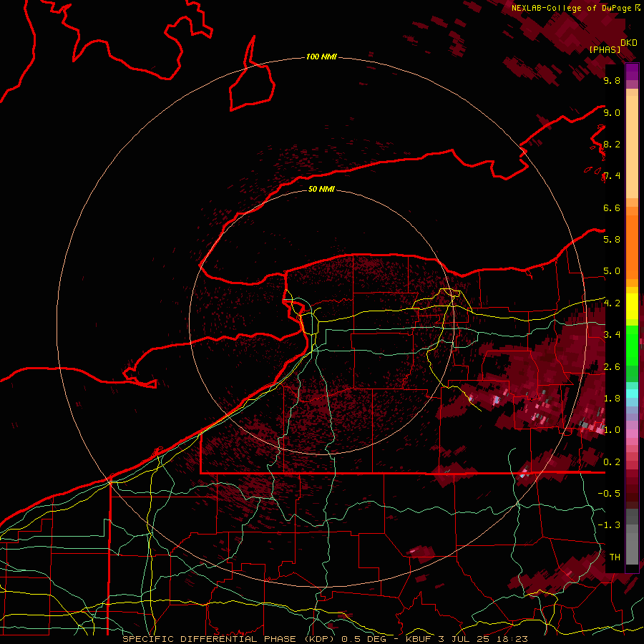
Task: Click the 5.0 legend value
Action: tap(612, 271)
